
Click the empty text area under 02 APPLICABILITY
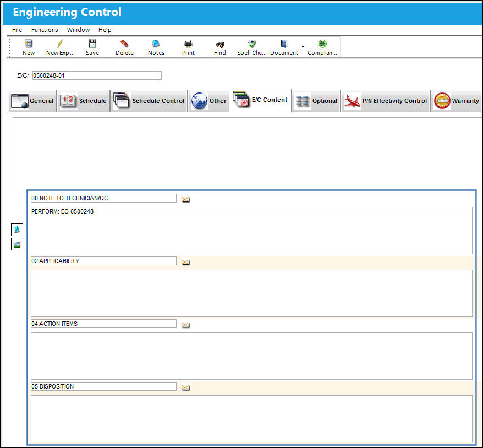(x=251, y=293)
